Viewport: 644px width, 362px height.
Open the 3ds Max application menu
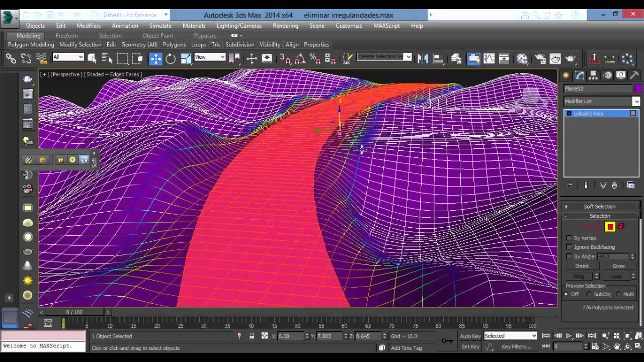coord(8,18)
